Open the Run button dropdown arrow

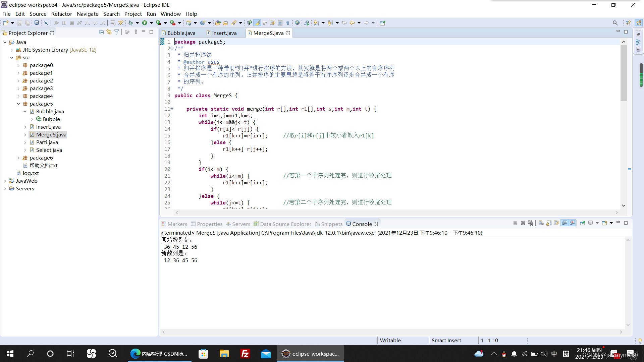[151, 23]
